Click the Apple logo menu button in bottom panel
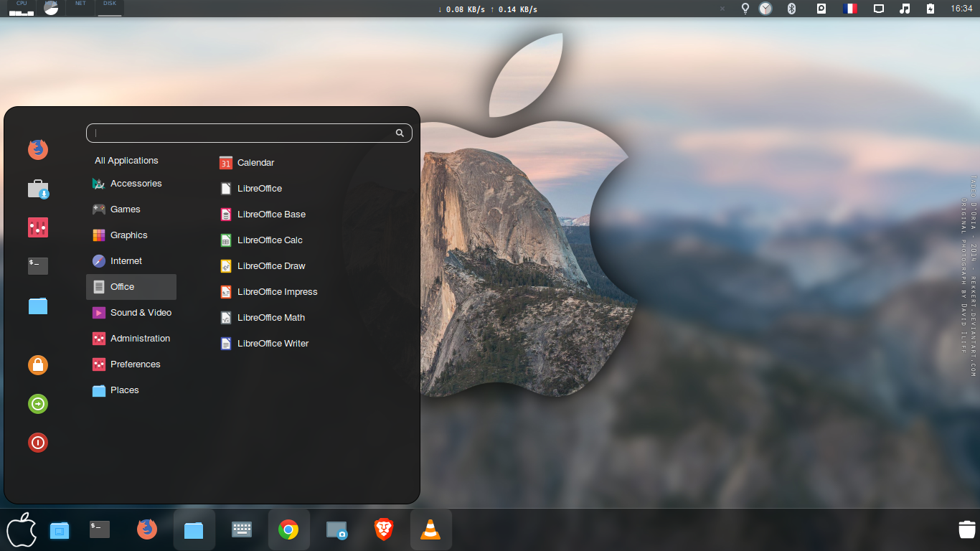The height and width of the screenshot is (551, 980). 22,530
